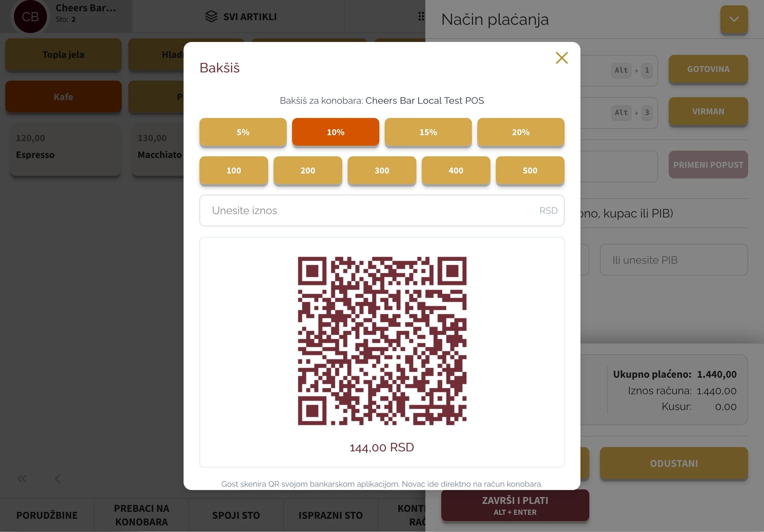Click the Iznos računa 1.440,00 value
Image resolution: width=764 pixels, height=532 pixels.
tap(717, 391)
